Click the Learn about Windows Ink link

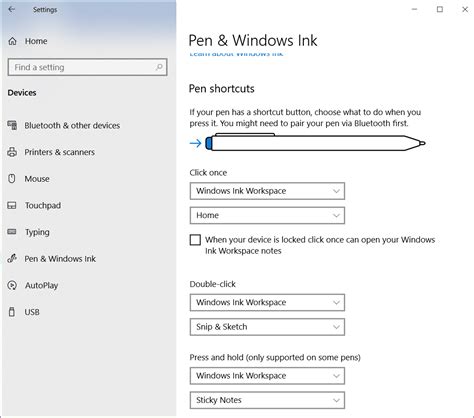[x=236, y=54]
